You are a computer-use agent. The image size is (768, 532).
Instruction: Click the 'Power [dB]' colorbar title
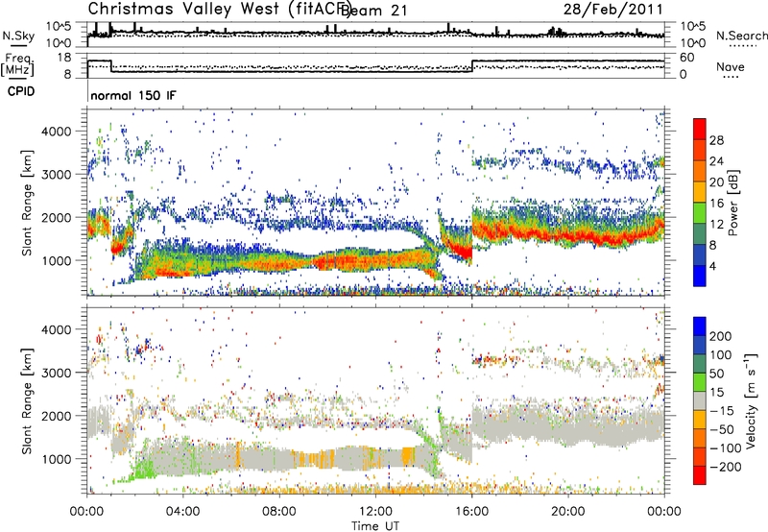pos(733,203)
